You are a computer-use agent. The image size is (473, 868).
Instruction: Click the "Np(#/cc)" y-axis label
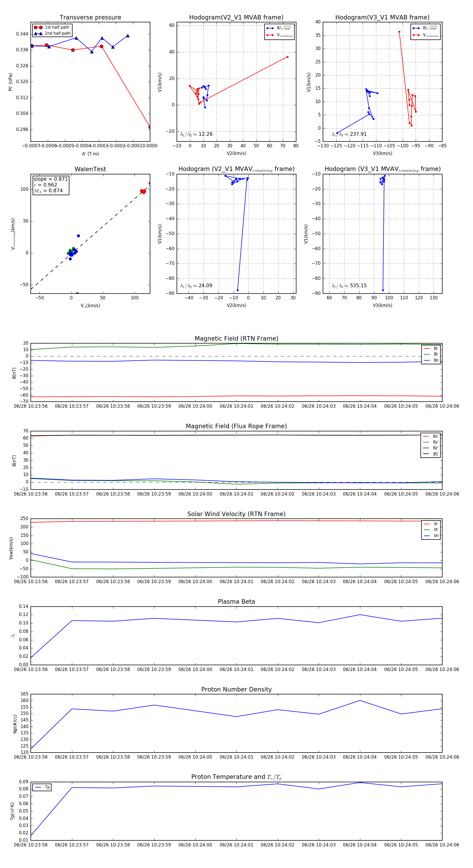15,724
